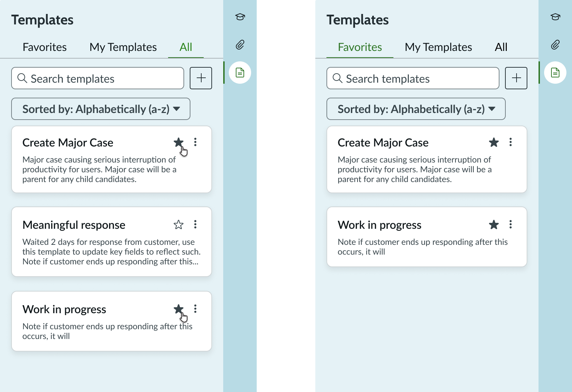This screenshot has width=572, height=392.
Task: Open sort dropdown in right Templates panel
Action: 416,109
